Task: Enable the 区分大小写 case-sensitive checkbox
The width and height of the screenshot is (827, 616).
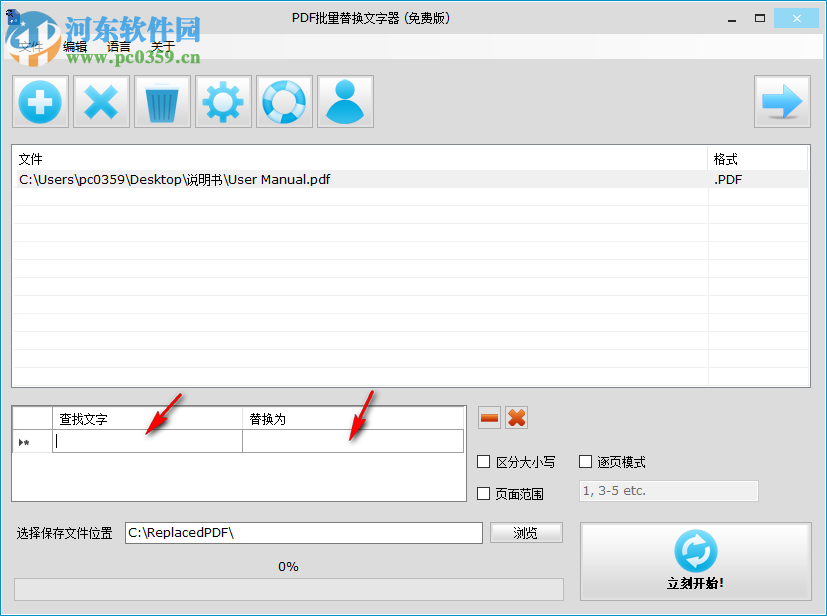Action: 484,461
